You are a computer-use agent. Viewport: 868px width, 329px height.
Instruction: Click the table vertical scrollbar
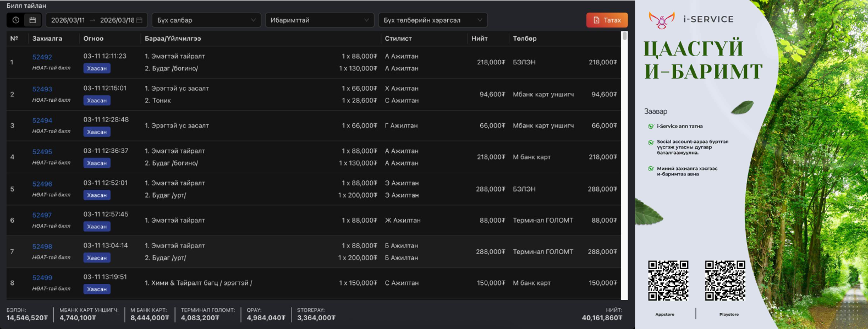coord(624,165)
